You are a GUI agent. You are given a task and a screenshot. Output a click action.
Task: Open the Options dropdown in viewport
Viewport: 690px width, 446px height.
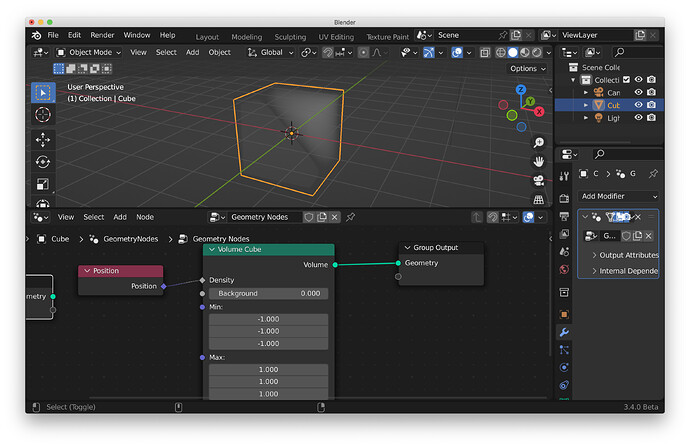(x=528, y=69)
